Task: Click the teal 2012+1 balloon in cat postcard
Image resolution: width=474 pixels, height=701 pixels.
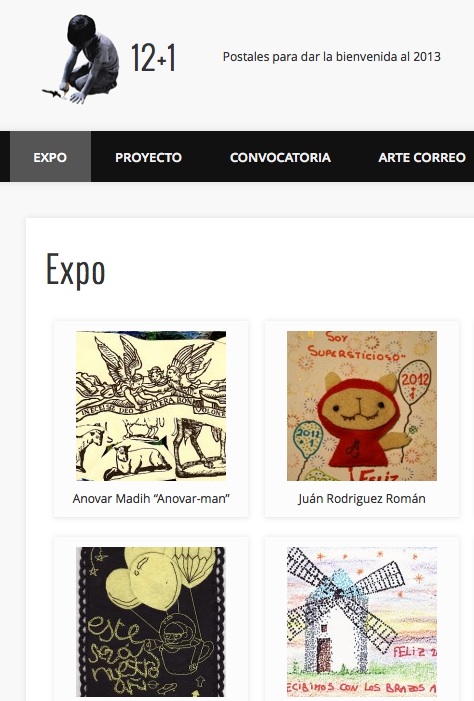Action: click(x=308, y=439)
